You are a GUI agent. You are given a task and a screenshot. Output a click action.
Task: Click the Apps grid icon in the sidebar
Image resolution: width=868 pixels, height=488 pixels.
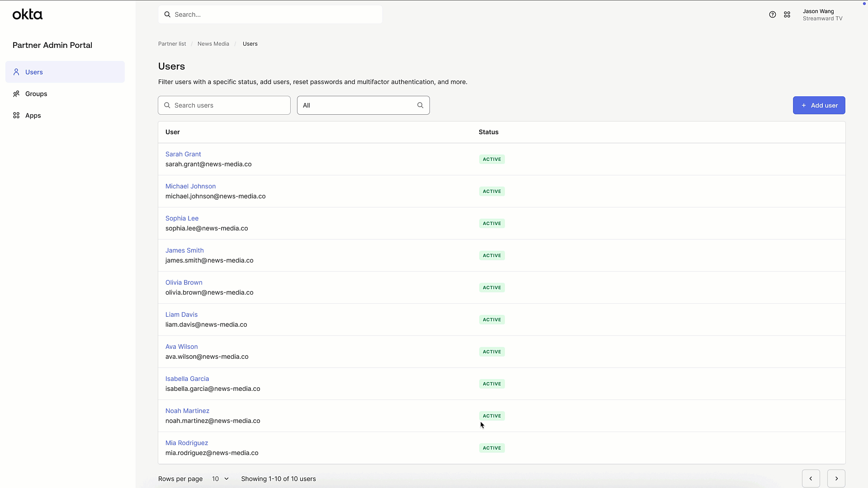click(x=16, y=115)
